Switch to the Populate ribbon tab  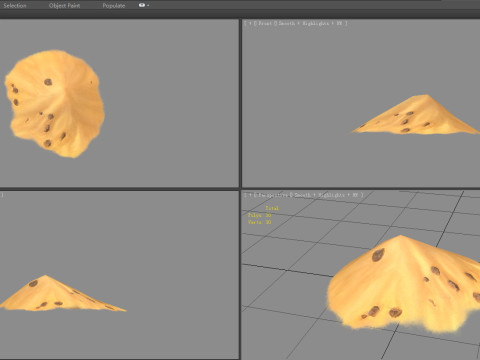click(114, 5)
